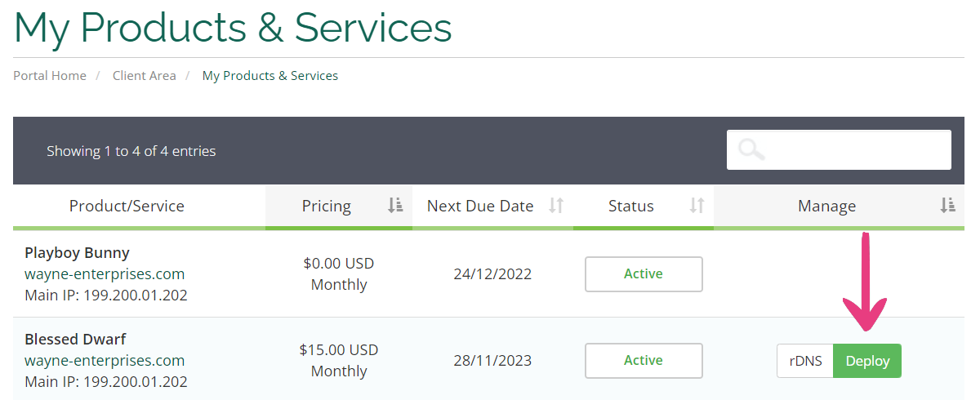The height and width of the screenshot is (400, 980).
Task: Open rDNS for Blessed Dwarf
Action: (x=804, y=361)
